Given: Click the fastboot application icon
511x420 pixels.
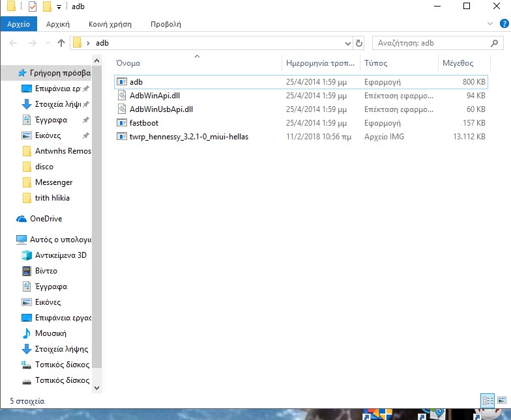Looking at the screenshot, I should coord(121,123).
